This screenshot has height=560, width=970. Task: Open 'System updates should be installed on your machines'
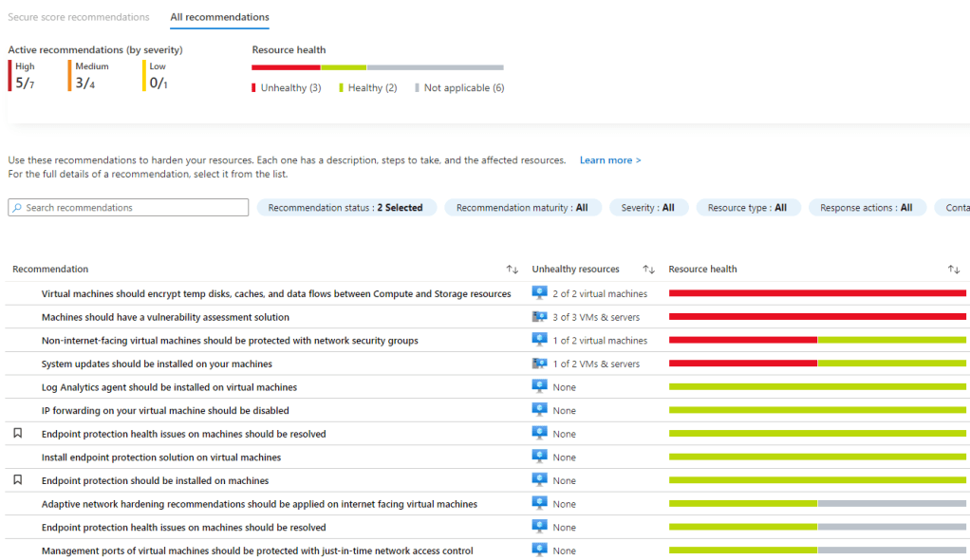[x=157, y=364]
